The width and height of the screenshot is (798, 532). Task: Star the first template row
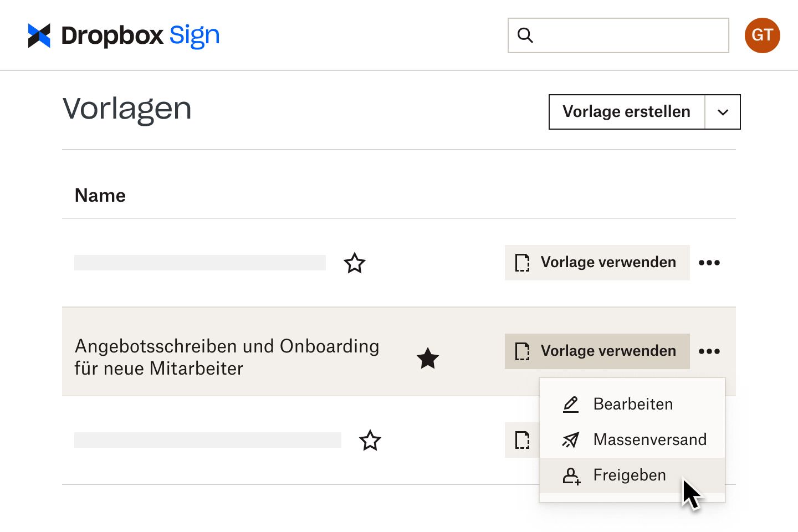click(355, 263)
